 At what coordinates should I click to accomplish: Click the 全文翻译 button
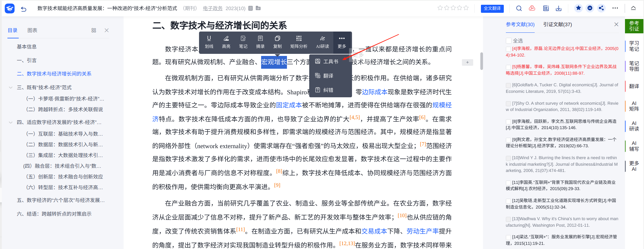(x=492, y=8)
